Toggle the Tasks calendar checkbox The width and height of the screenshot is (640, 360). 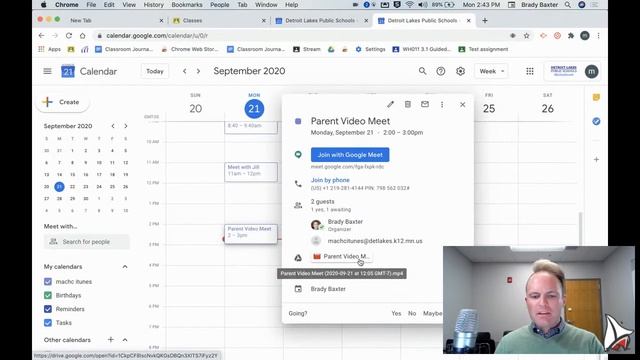48,322
